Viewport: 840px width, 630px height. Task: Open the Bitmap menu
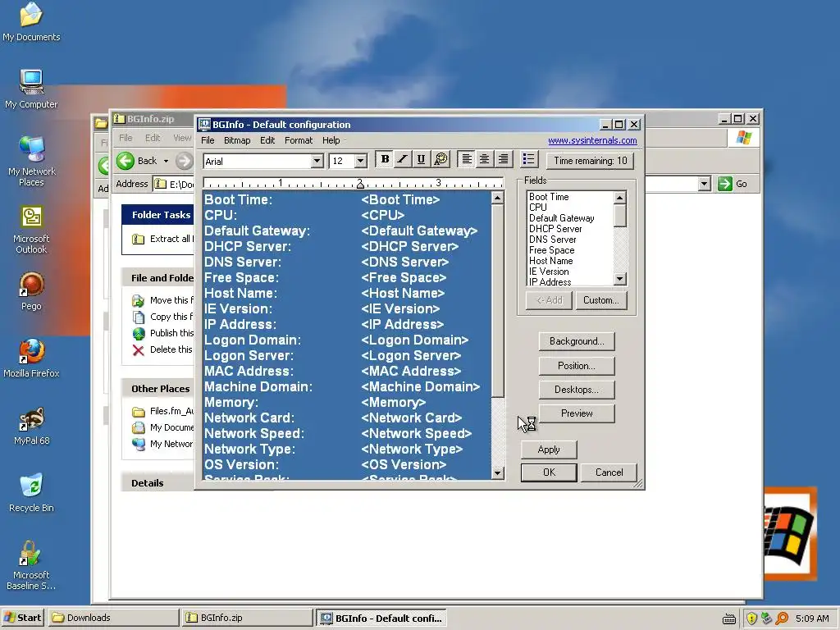tap(237, 140)
